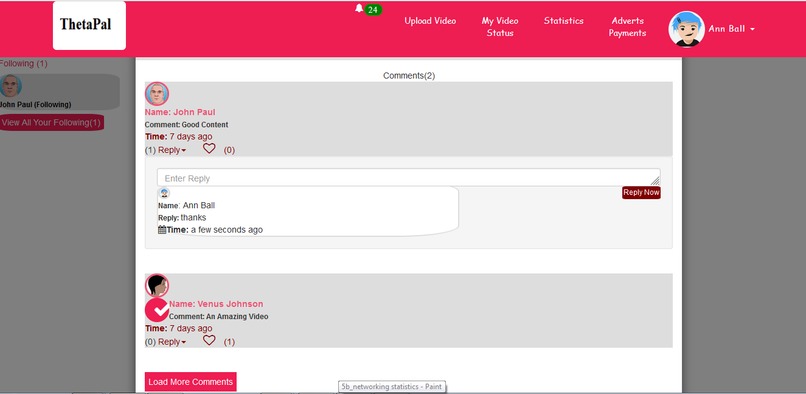This screenshot has width=806, height=394.
Task: Click the (1) like count on Venus Johnson's comment
Action: pos(229,342)
